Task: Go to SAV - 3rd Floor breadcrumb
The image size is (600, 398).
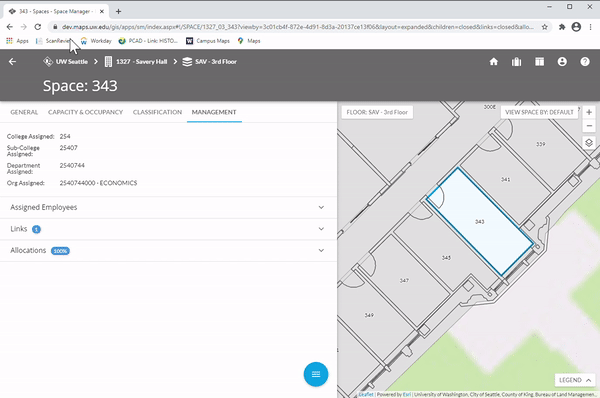Action: [x=210, y=62]
